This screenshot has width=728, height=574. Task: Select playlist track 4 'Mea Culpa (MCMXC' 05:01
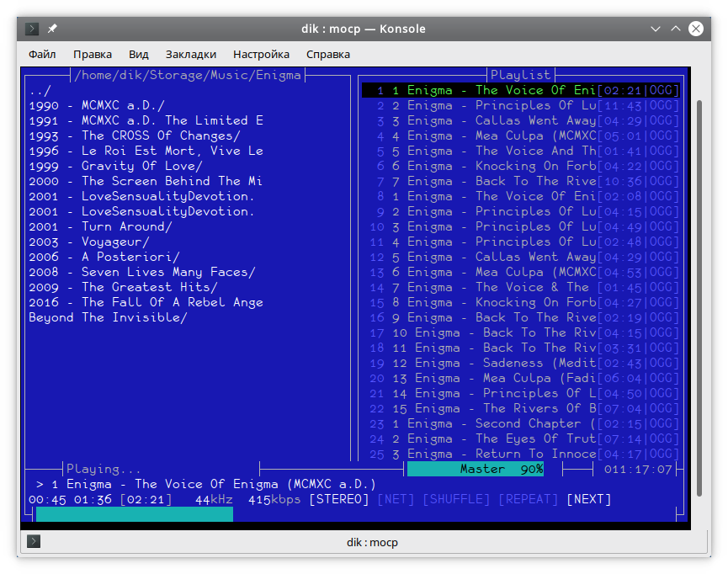click(520, 136)
